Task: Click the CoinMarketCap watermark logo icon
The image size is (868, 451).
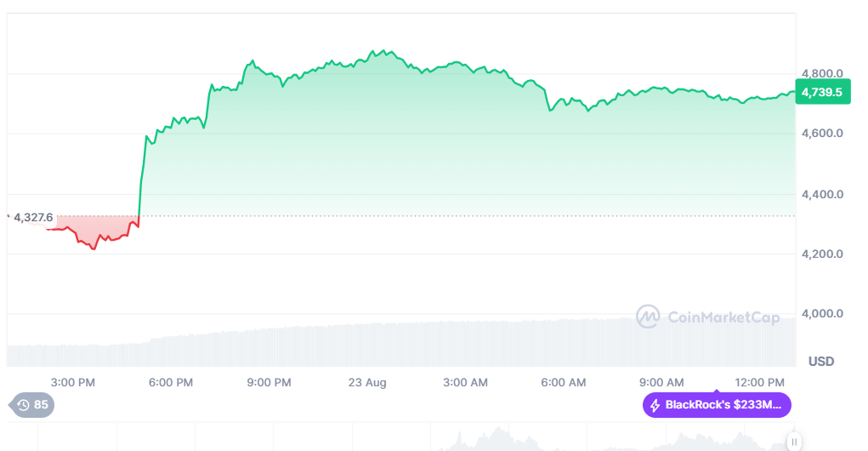Action: (649, 317)
